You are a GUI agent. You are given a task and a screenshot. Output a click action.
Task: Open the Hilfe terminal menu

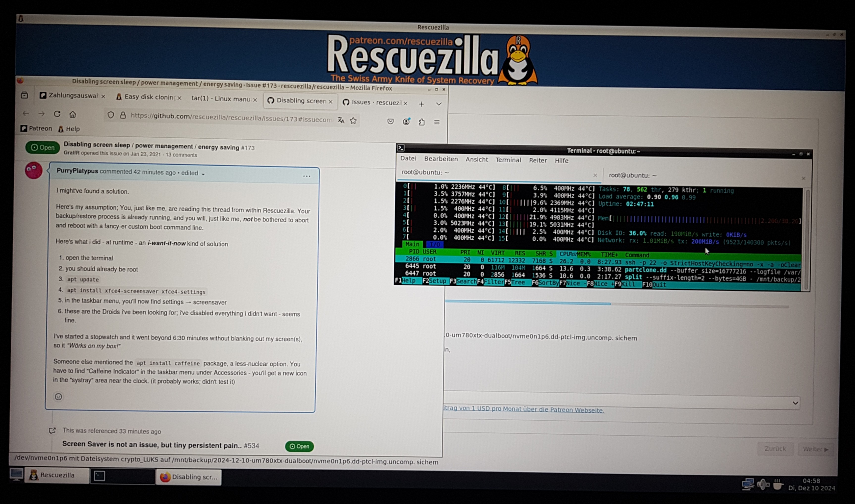point(562,161)
